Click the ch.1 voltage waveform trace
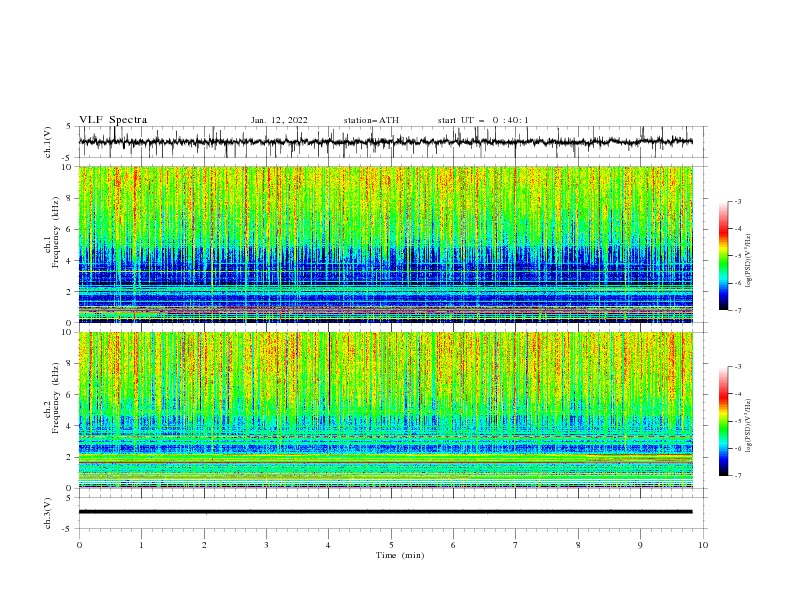The height and width of the screenshot is (612, 792). click(385, 142)
